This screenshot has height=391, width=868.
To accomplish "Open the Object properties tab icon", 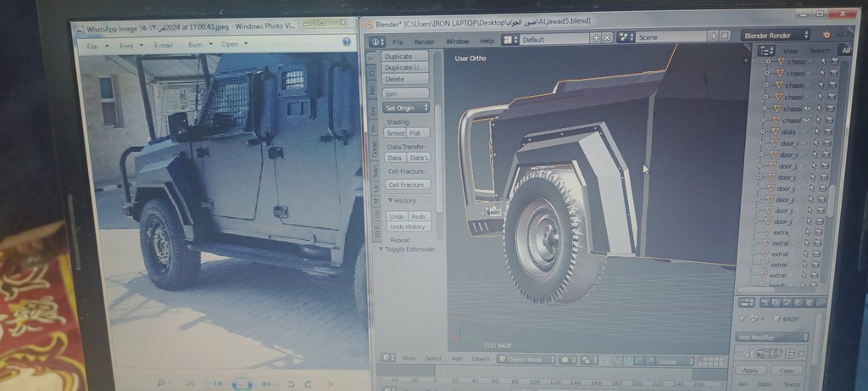I will click(x=808, y=303).
